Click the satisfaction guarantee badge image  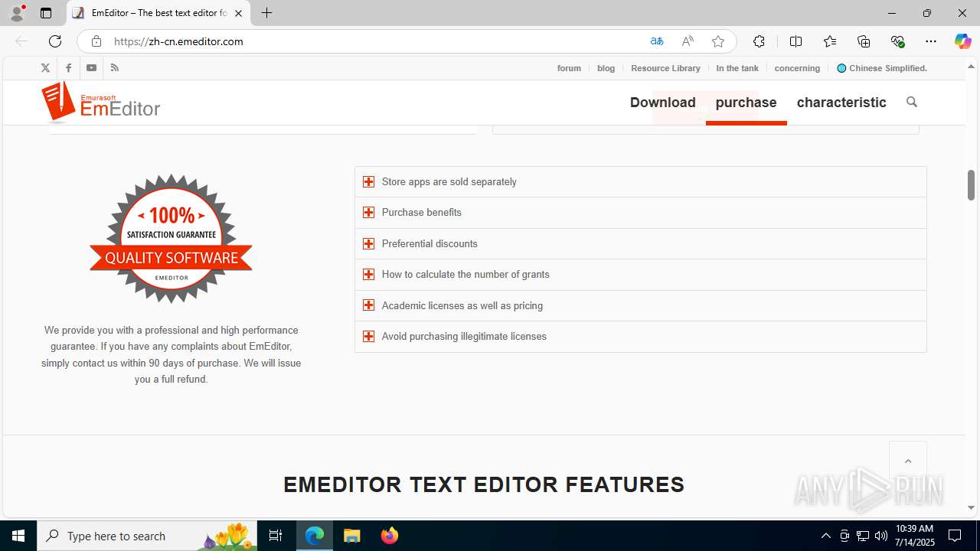pyautogui.click(x=171, y=239)
